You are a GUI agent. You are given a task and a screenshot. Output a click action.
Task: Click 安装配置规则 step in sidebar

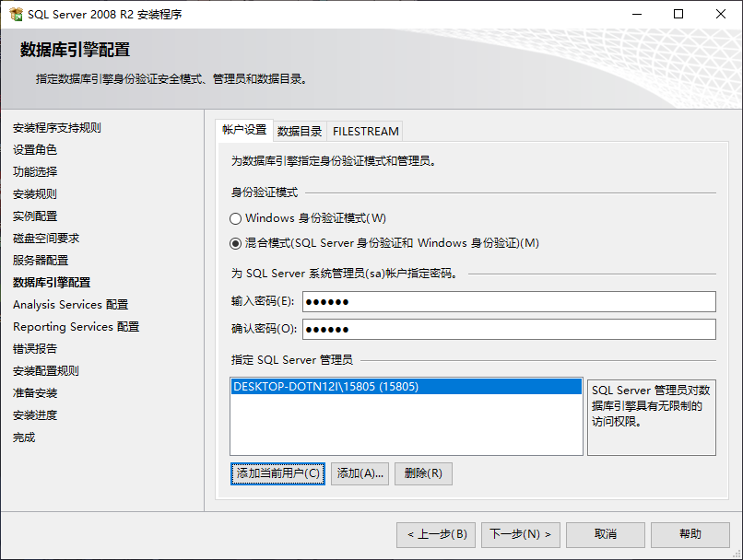[x=46, y=370]
